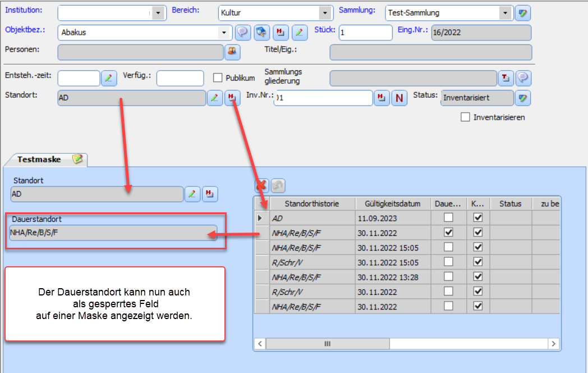This screenshot has height=373, width=588.
Task: Uncheck Daue... box for the 30.11.2022 NHA/Re/B/S/F row
Action: 448,232
